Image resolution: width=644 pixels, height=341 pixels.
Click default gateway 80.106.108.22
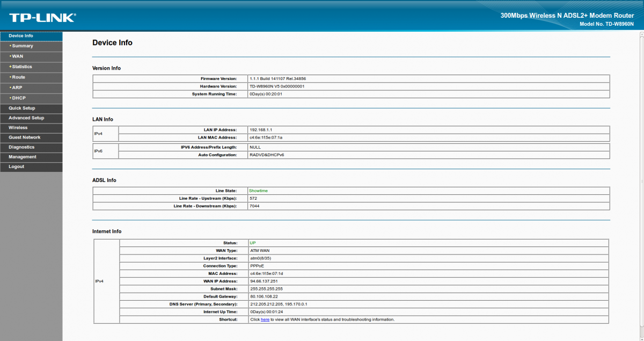pyautogui.click(x=264, y=296)
